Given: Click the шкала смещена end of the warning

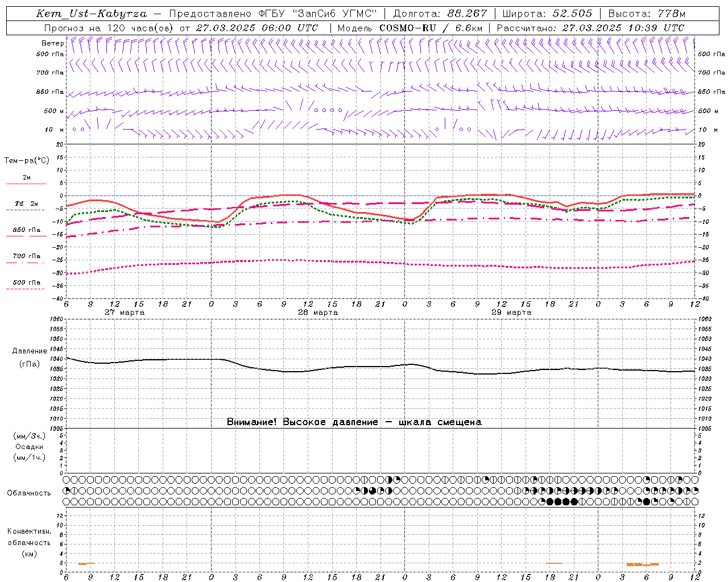Looking at the screenshot, I should pyautogui.click(x=440, y=422).
